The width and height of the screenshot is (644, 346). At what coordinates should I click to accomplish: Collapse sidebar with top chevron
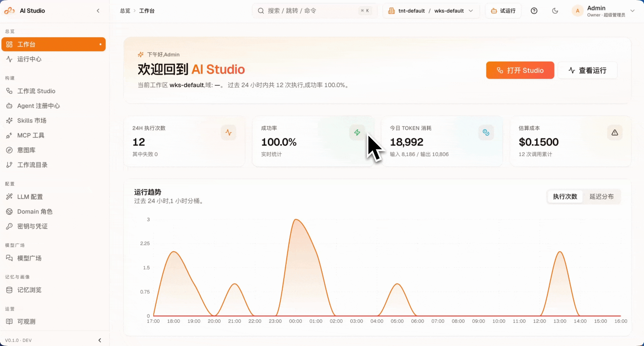click(x=98, y=11)
